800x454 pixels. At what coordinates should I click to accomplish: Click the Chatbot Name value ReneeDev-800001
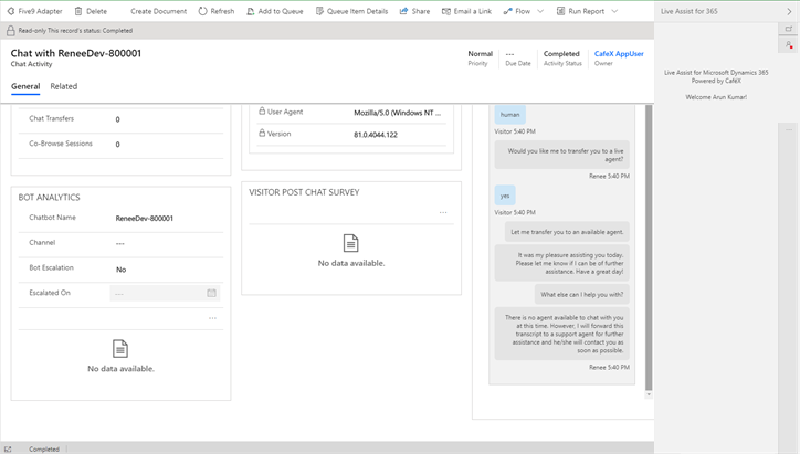tap(144, 218)
